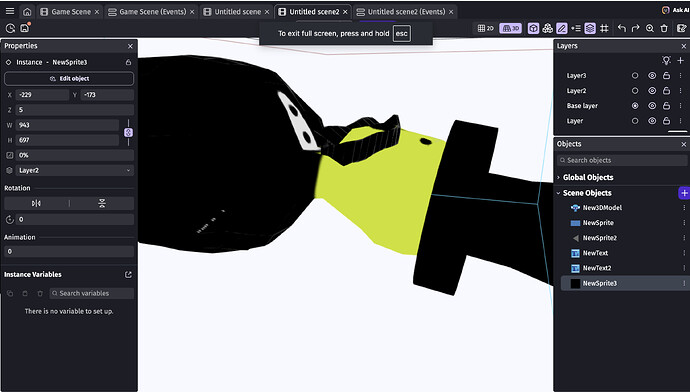Hide Base layer with eye icon
The image size is (690, 392).
click(652, 106)
